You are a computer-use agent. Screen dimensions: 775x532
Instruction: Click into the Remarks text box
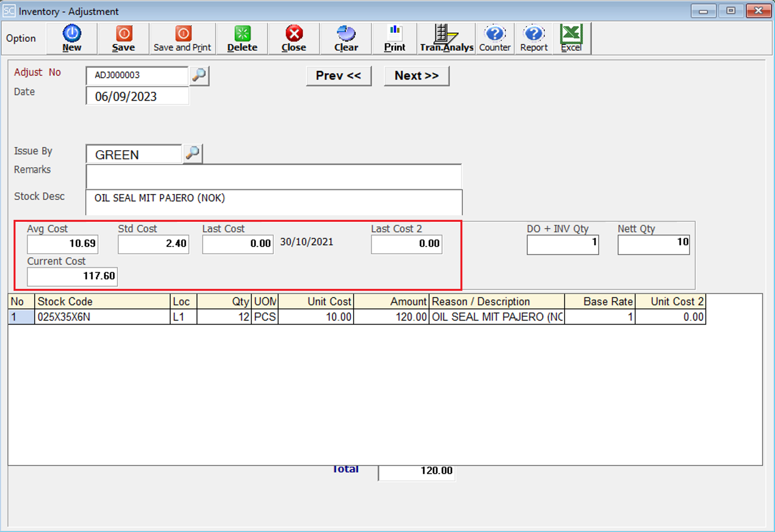pos(274,176)
